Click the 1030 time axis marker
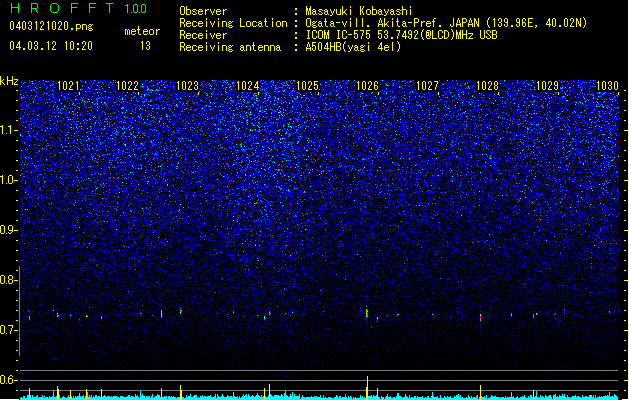Screen dimensions: 629x400 pos(607,86)
